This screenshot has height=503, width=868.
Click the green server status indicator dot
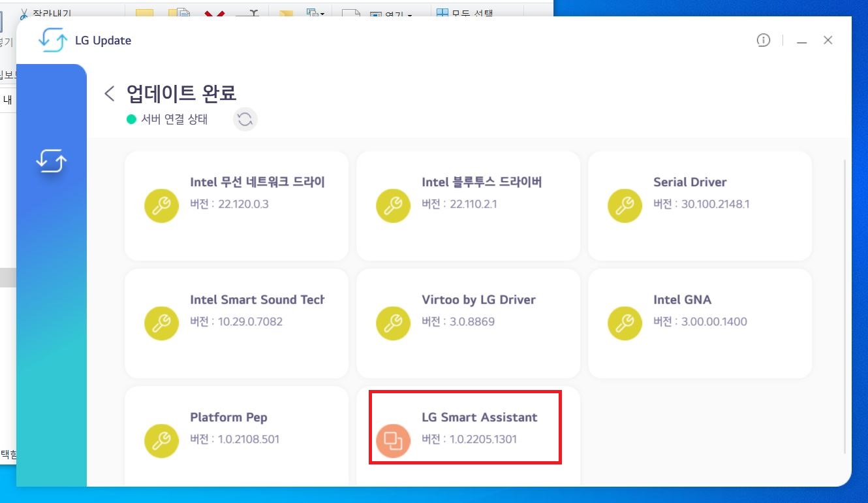coord(131,120)
